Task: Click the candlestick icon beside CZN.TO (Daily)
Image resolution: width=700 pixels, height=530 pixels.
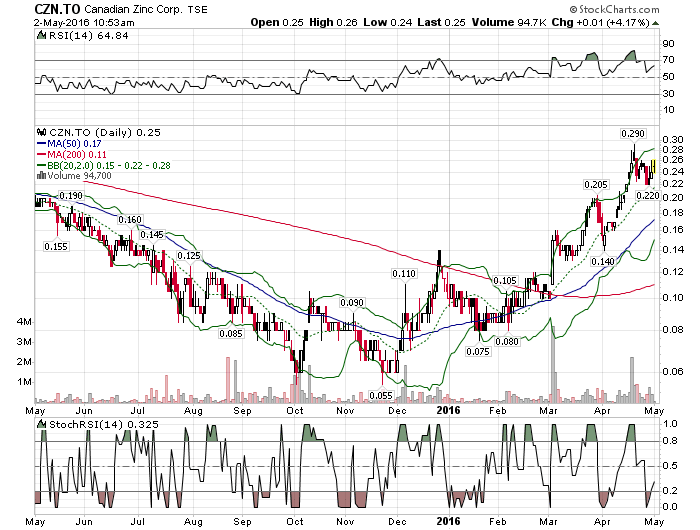Action: (x=42, y=132)
